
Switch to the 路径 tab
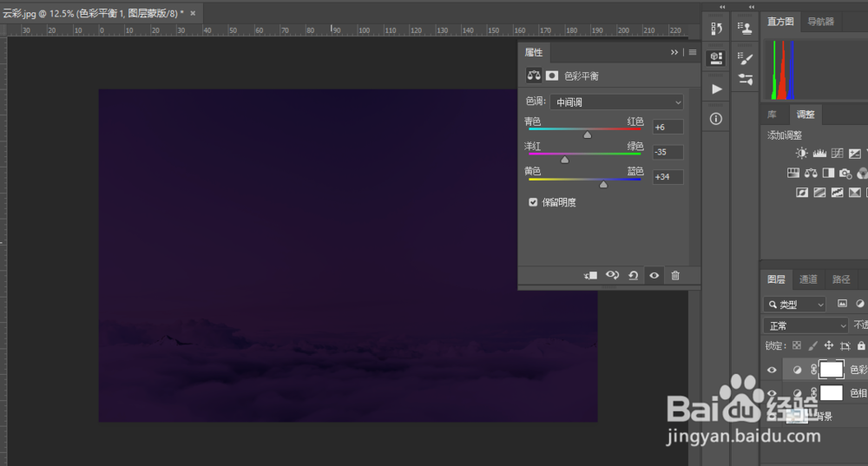(x=841, y=279)
